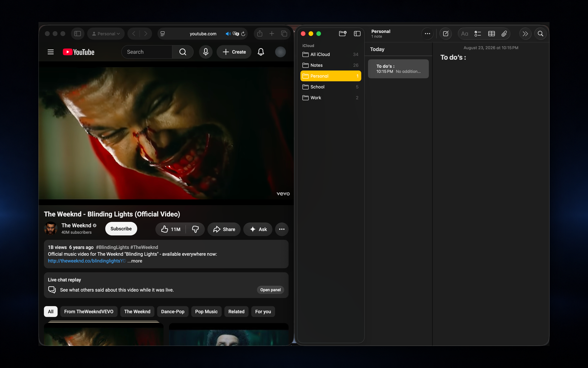Open the YouTube guide hamburger menu
This screenshot has height=368, width=588.
pos(50,52)
